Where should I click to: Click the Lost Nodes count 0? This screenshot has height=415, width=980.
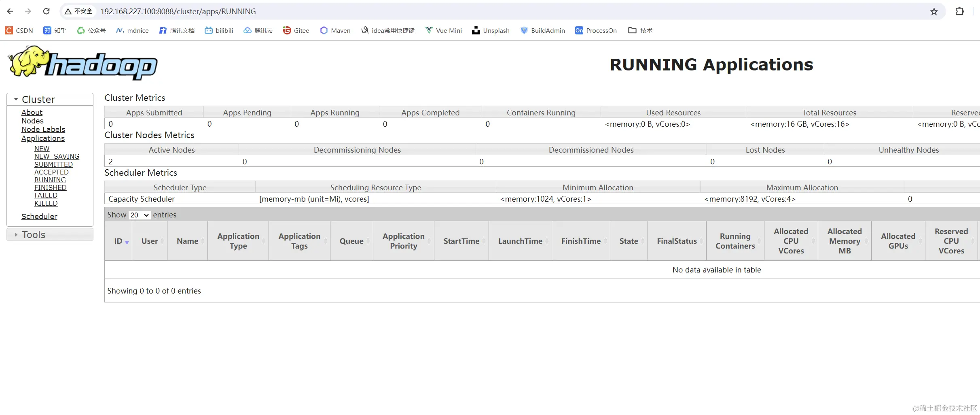[712, 162]
